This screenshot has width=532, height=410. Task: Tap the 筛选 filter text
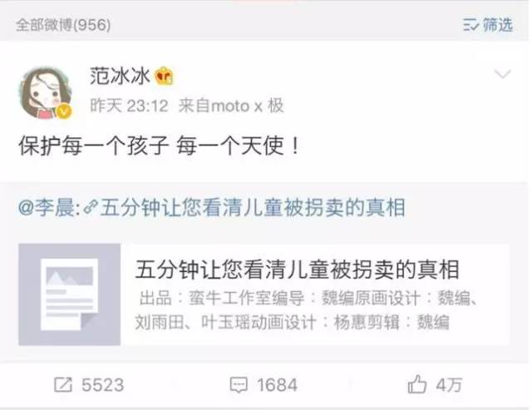tap(498, 25)
